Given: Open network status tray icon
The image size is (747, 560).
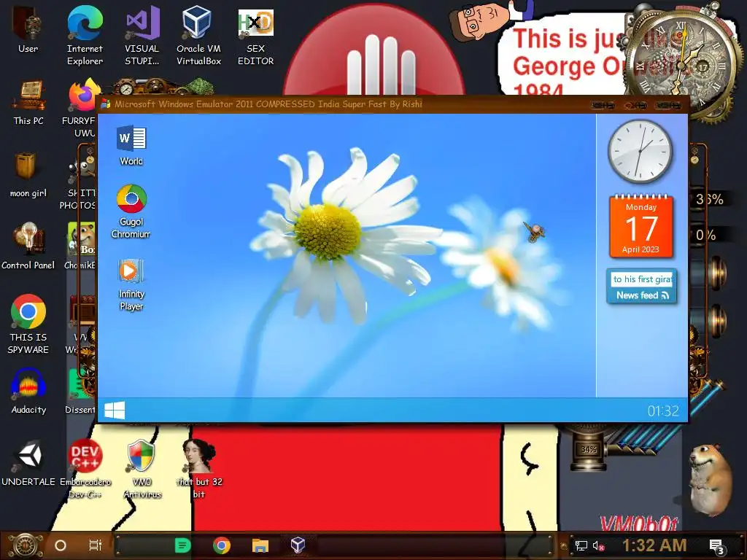Looking at the screenshot, I should (x=581, y=545).
